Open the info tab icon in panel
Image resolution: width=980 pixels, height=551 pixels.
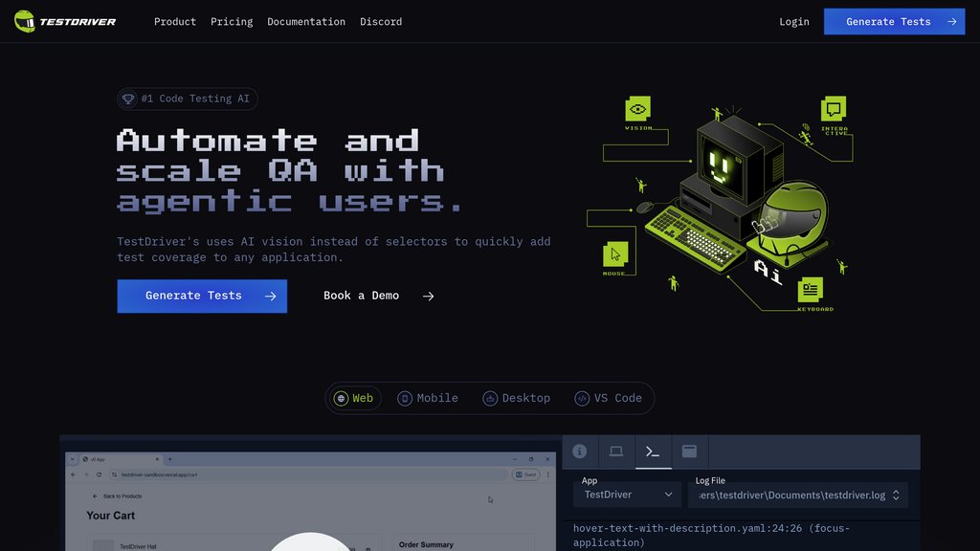point(579,452)
